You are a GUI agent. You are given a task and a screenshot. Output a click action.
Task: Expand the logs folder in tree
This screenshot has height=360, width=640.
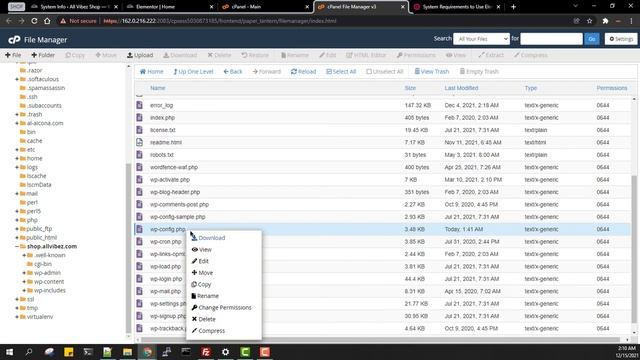pyautogui.click(x=17, y=167)
